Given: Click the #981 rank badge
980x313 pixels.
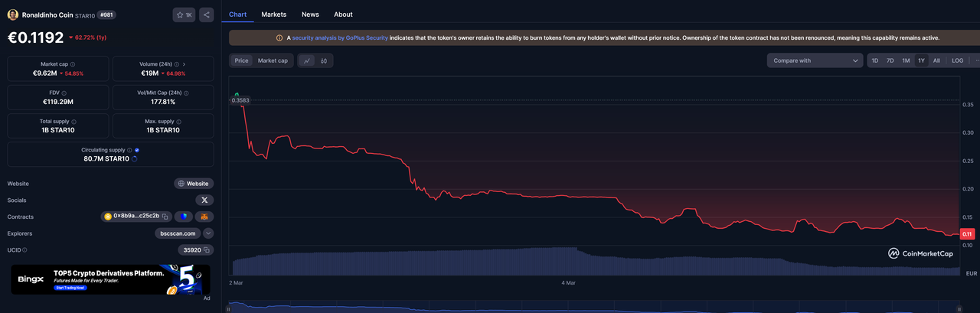Looking at the screenshot, I should pos(106,15).
